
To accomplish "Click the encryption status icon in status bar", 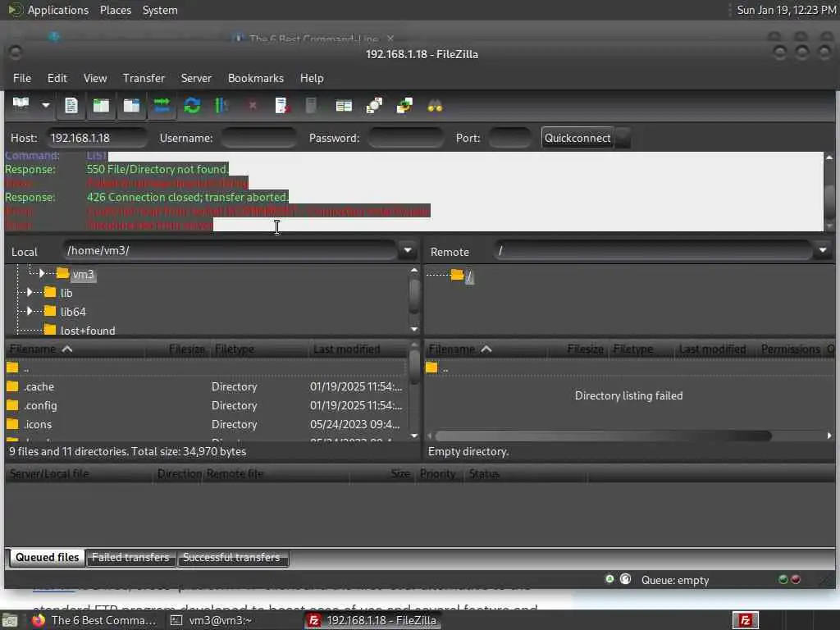I will [609, 579].
